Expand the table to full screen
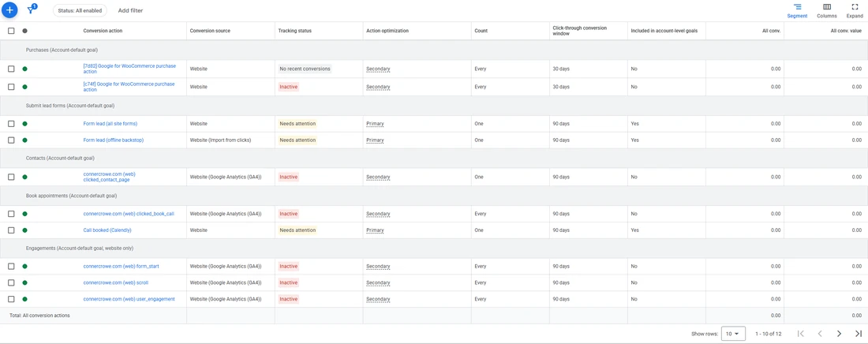The width and height of the screenshot is (868, 344). pyautogui.click(x=855, y=10)
